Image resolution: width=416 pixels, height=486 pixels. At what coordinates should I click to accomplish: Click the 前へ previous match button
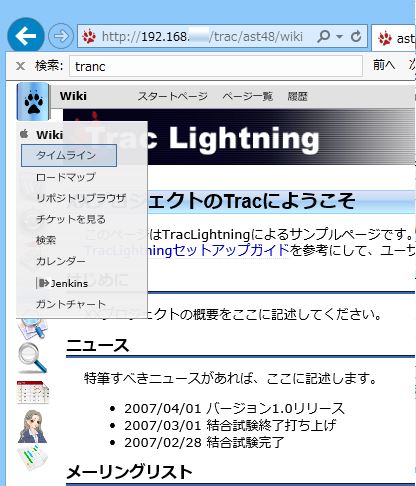pyautogui.click(x=384, y=65)
